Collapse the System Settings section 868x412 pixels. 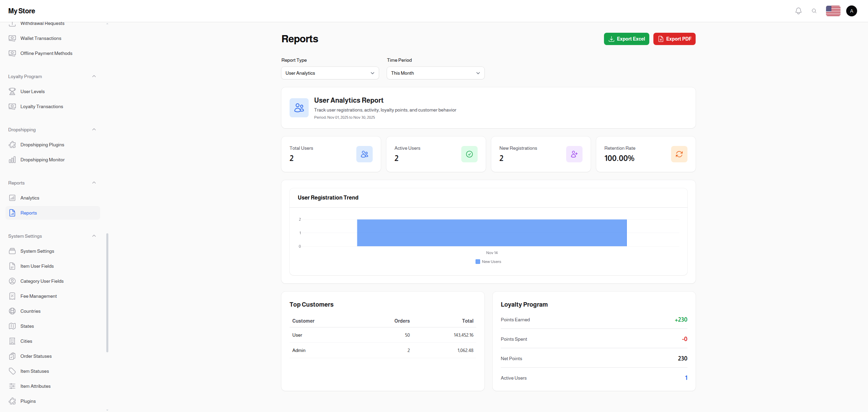[94, 236]
